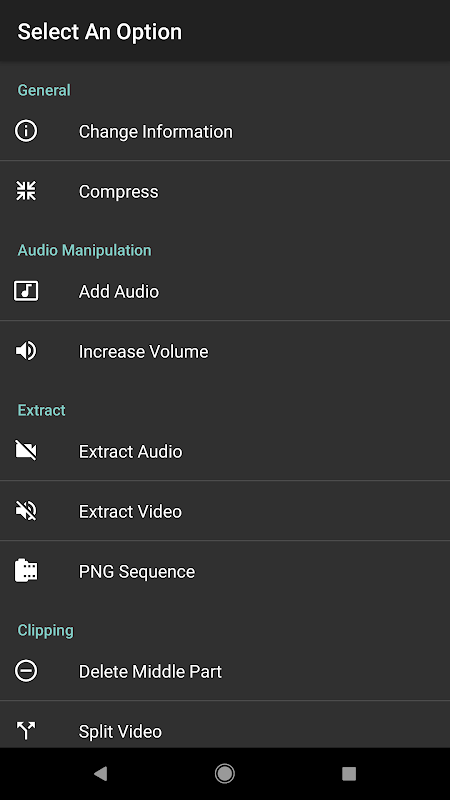Tap the Change Information info icon
Image resolution: width=450 pixels, height=800 pixels.
coord(26,131)
